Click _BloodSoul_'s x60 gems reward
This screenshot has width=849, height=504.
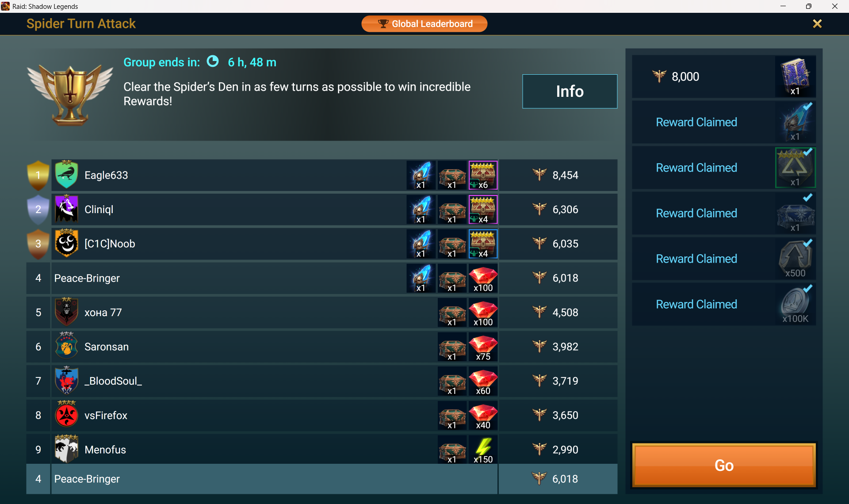tap(483, 381)
